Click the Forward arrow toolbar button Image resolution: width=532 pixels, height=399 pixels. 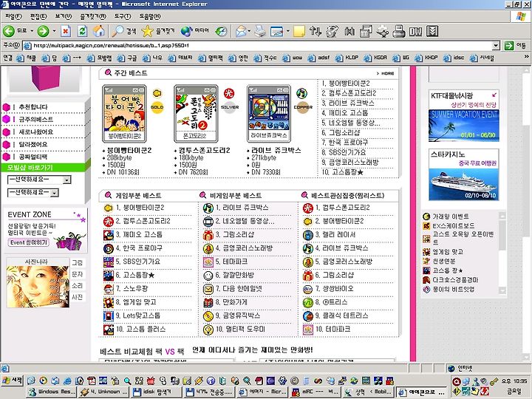[43, 31]
